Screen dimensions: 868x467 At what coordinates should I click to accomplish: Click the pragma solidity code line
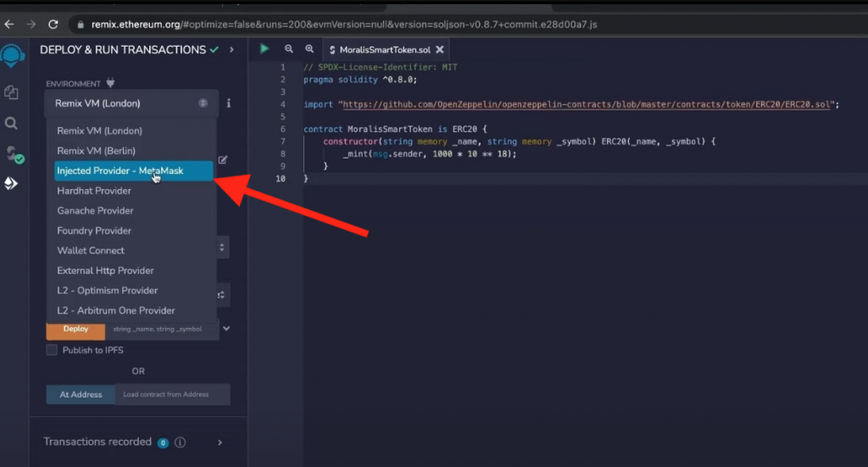click(360, 80)
